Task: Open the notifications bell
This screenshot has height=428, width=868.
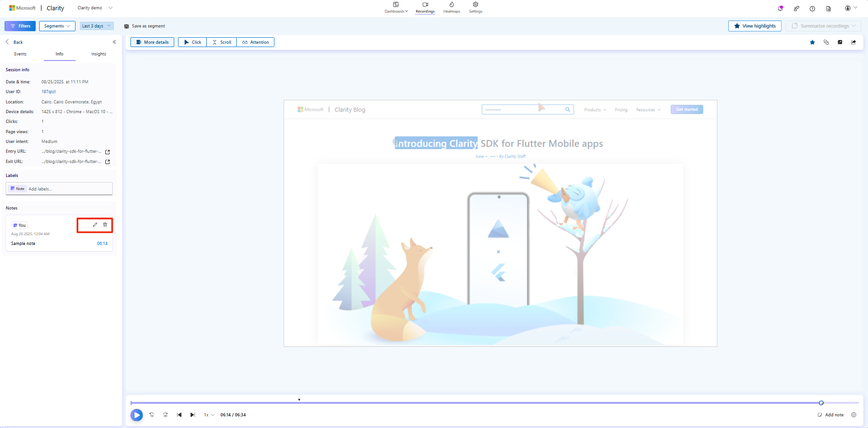Action: pos(780,8)
